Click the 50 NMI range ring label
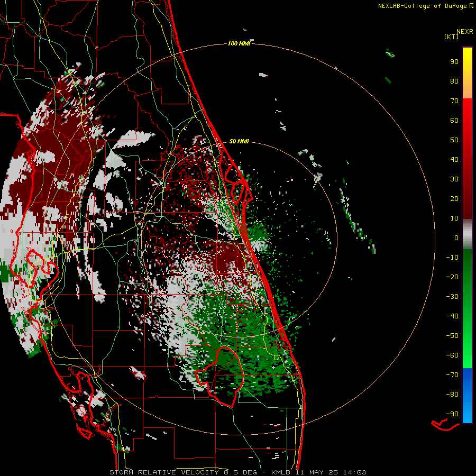Image resolution: width=476 pixels, height=476 pixels. click(x=239, y=141)
